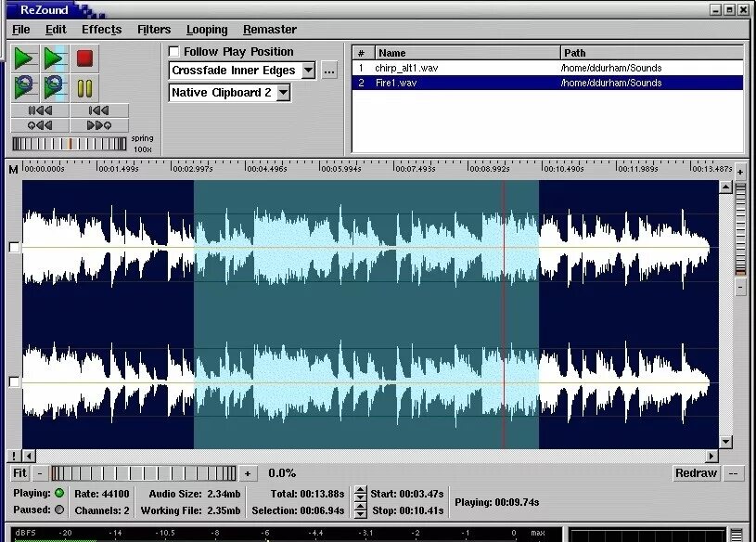Play the whole sound once
This screenshot has width=756, height=542.
click(x=25, y=58)
